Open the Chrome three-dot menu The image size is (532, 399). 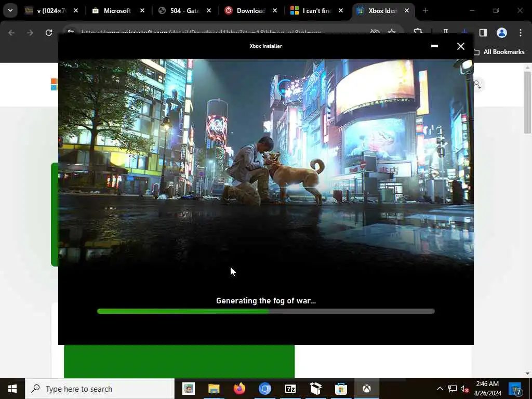[521, 33]
